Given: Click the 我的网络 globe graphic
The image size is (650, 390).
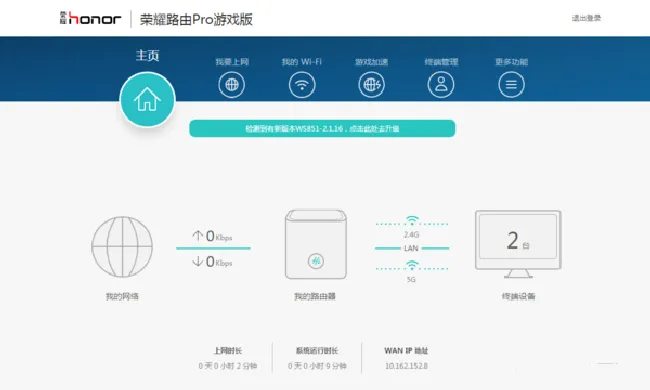Looking at the screenshot, I should [122, 247].
